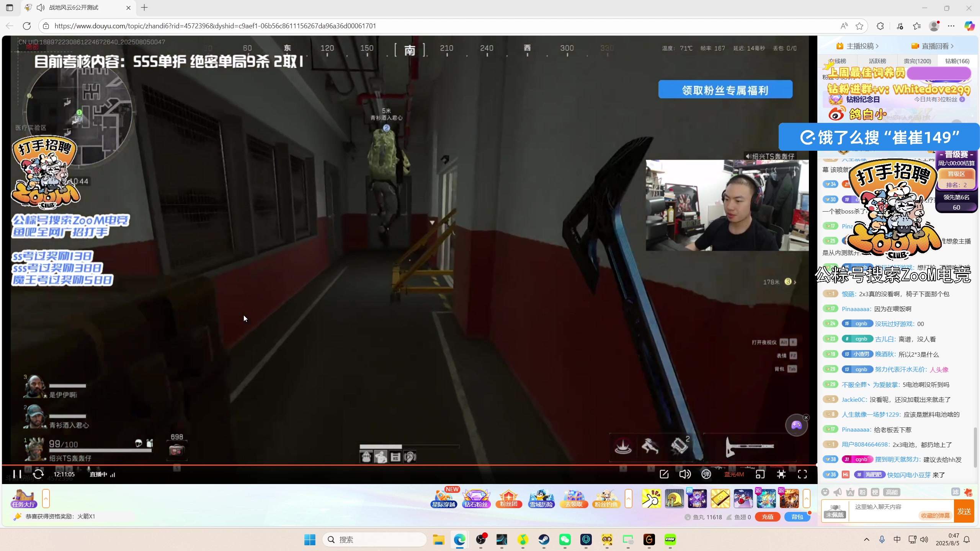Open 主播投稿 streamer uploads link
The image size is (980, 551).
click(x=858, y=46)
